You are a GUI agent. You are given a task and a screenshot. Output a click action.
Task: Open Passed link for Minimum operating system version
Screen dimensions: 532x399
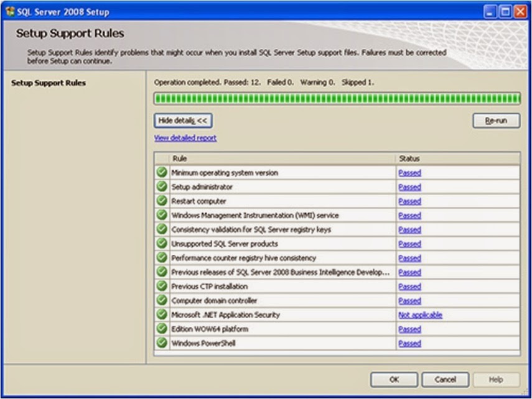pyautogui.click(x=409, y=173)
